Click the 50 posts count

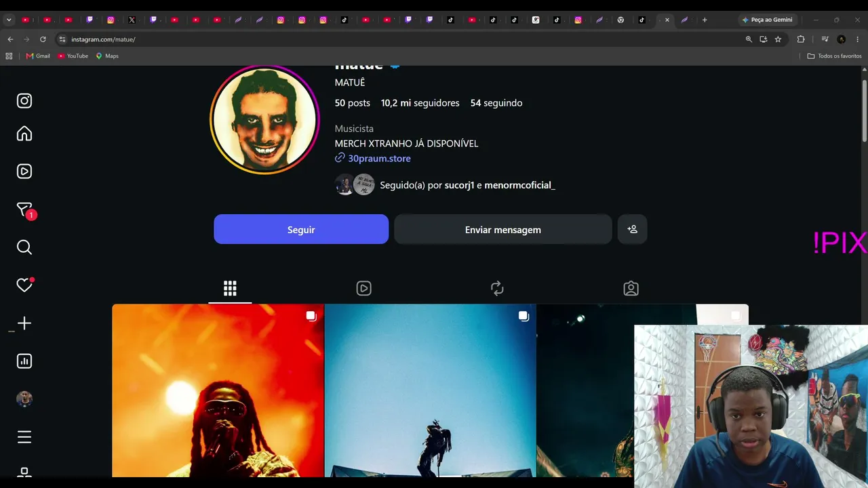(x=353, y=103)
